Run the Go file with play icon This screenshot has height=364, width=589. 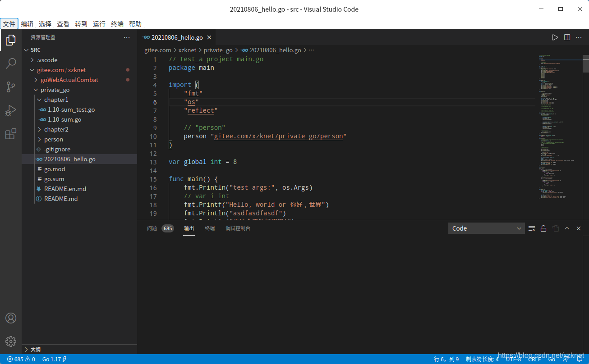coord(555,37)
